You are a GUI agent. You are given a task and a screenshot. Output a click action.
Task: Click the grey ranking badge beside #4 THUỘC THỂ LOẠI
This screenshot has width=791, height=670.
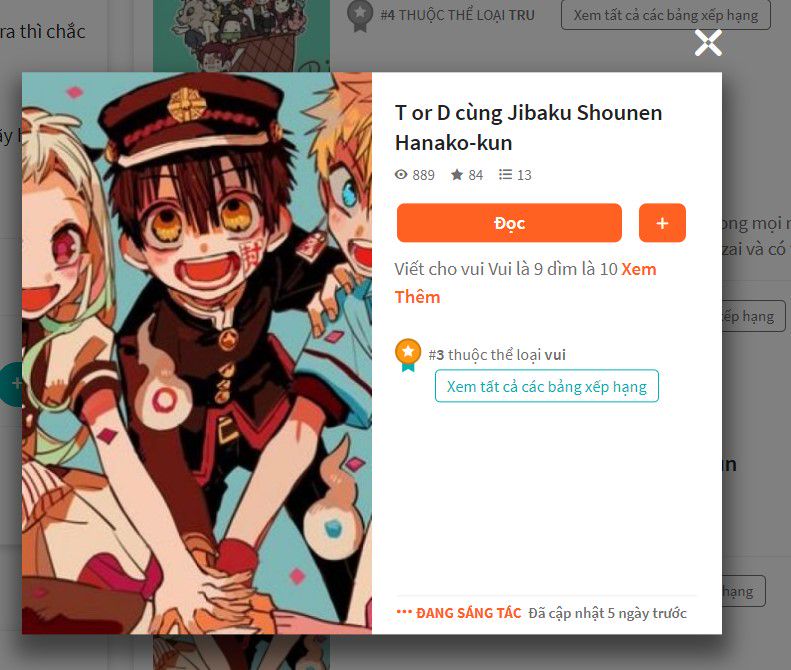pos(360,15)
